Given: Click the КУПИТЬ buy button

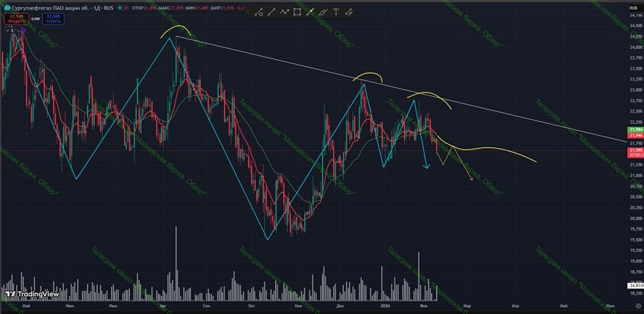Looking at the screenshot, I should (x=53, y=19).
